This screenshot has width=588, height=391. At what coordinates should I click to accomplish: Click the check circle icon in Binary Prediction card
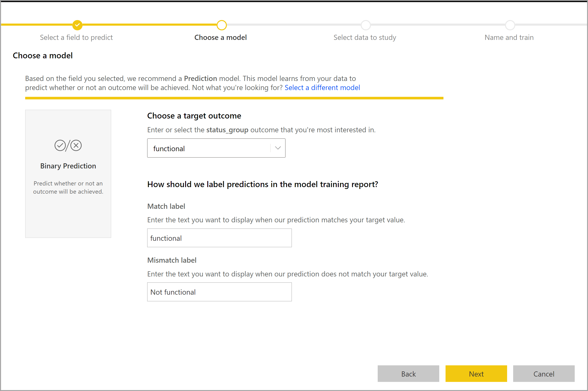58,145
